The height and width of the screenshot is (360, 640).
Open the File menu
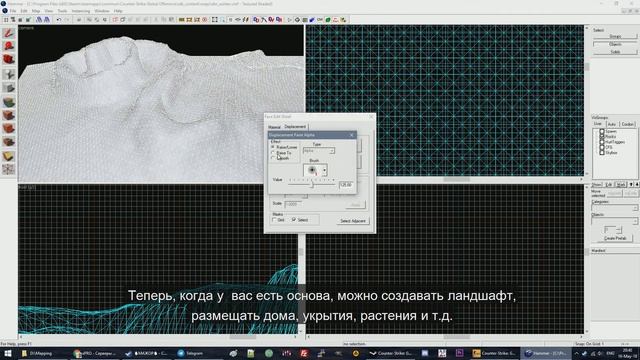click(x=13, y=11)
